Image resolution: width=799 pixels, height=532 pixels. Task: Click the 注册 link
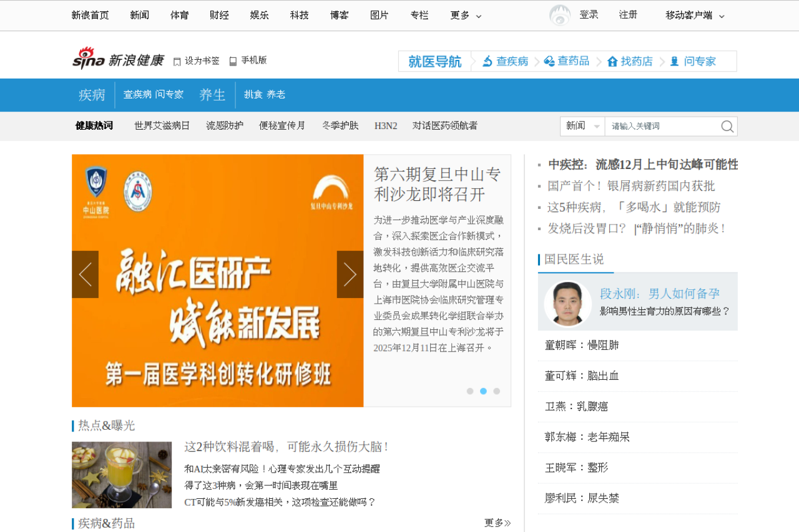pyautogui.click(x=629, y=15)
